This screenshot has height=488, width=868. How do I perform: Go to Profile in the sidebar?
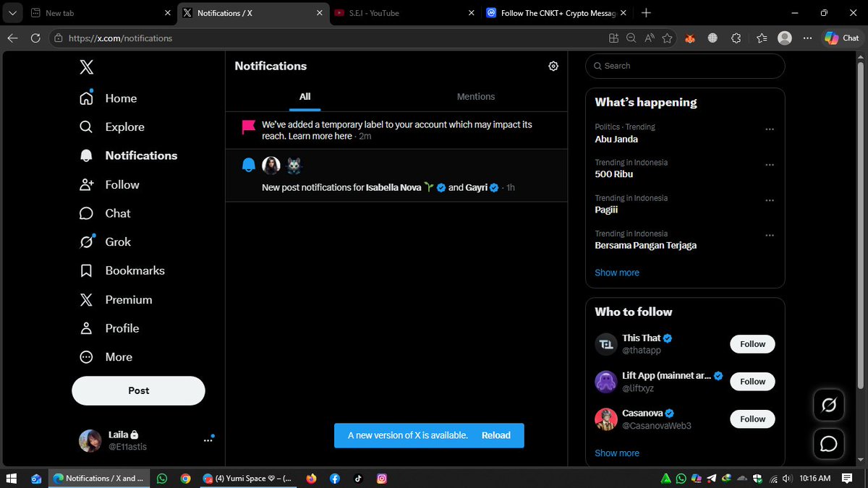109,328
